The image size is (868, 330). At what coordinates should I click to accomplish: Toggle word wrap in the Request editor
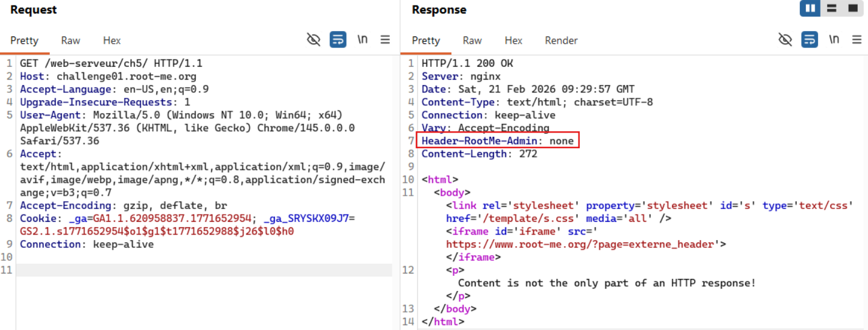tap(338, 40)
